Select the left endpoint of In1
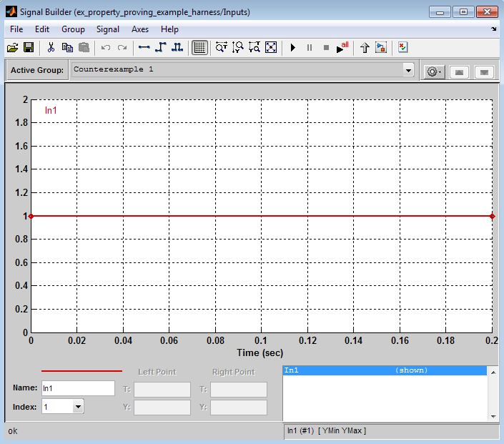 pos(31,216)
